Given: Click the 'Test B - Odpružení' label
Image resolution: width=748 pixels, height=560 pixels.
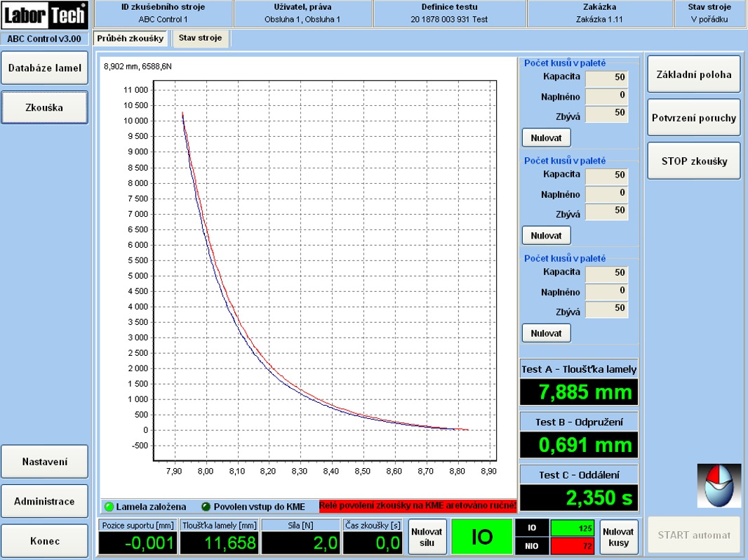Looking at the screenshot, I should (x=579, y=422).
